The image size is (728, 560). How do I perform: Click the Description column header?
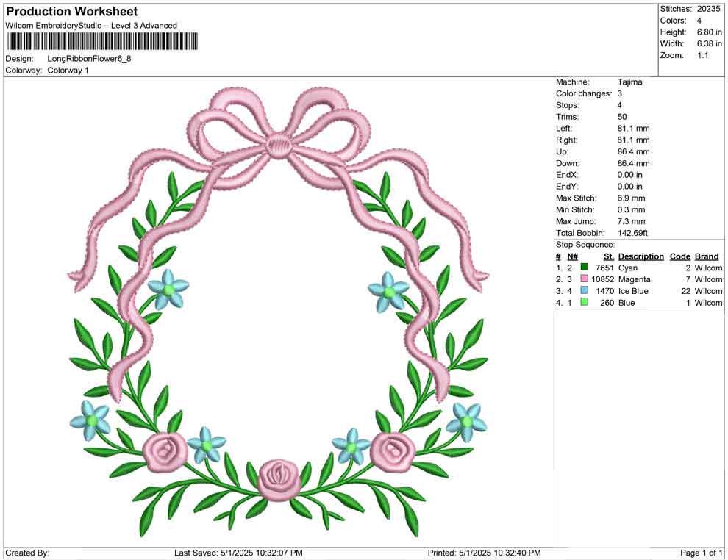click(x=640, y=256)
